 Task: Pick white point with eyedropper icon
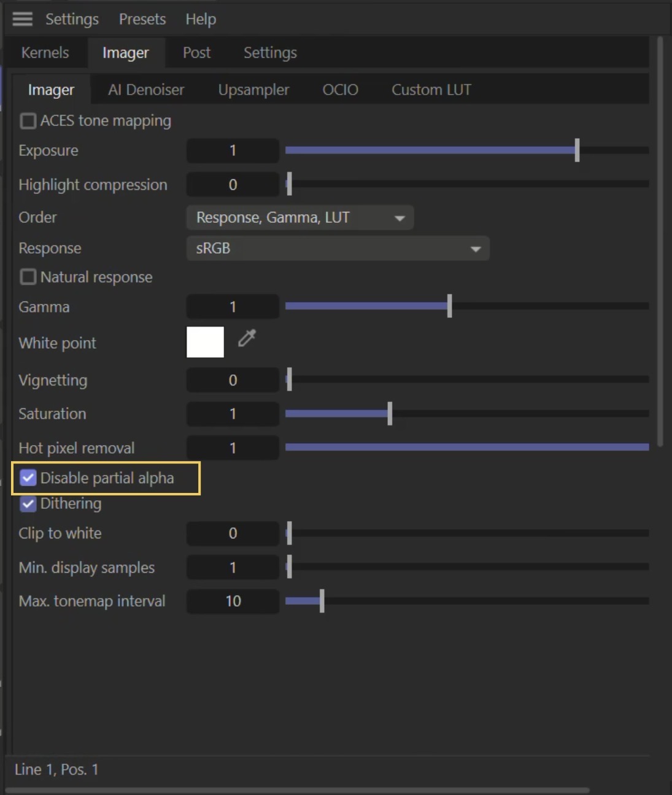(x=247, y=338)
